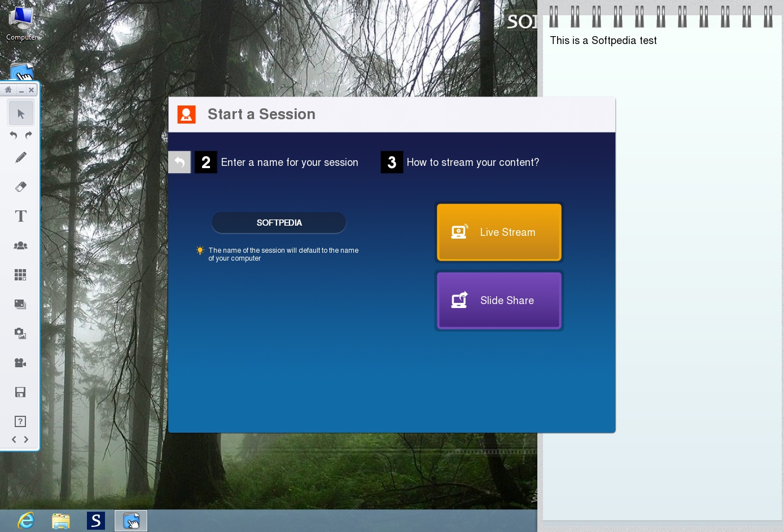Click the active pointer app in taskbar

pyautogui.click(x=131, y=521)
